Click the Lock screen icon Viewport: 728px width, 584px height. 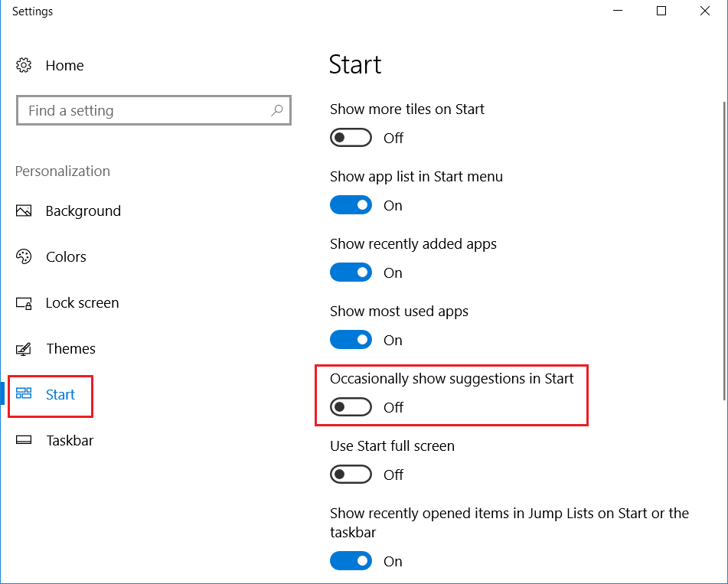[x=24, y=303]
